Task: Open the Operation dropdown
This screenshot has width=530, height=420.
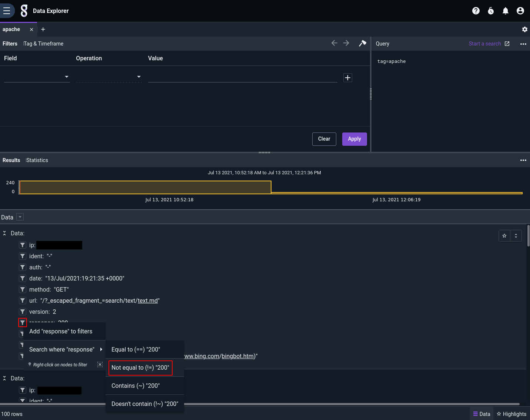Action: click(109, 77)
